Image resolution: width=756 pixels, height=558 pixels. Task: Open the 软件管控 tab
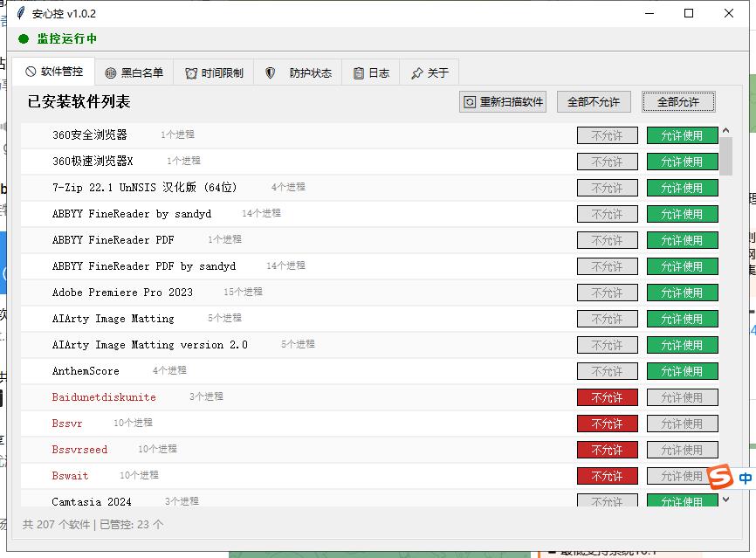click(x=53, y=72)
